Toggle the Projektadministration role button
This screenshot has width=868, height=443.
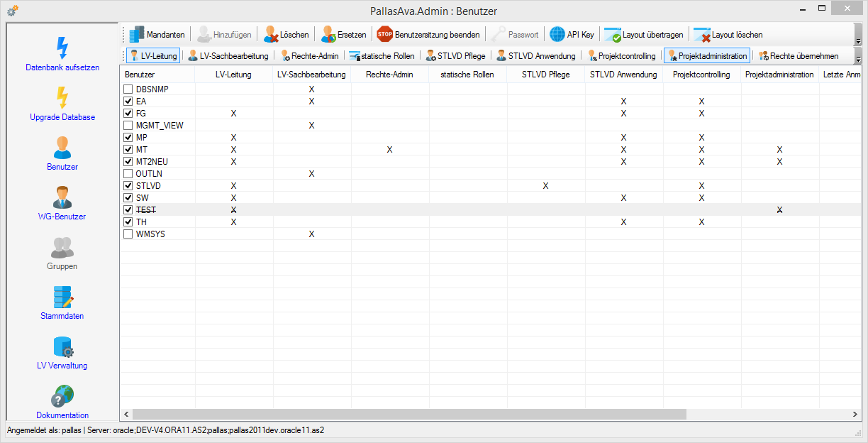pos(707,55)
